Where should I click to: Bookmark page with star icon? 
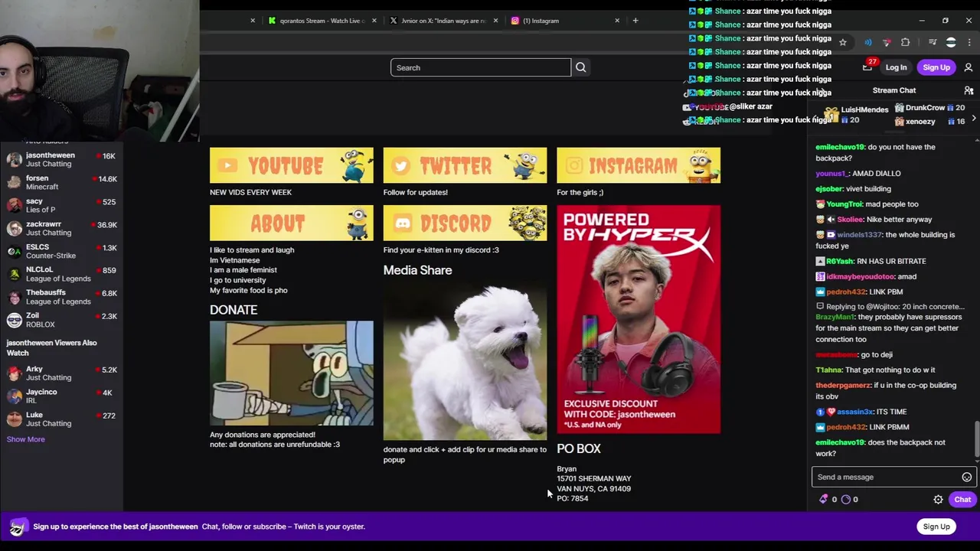tap(843, 42)
